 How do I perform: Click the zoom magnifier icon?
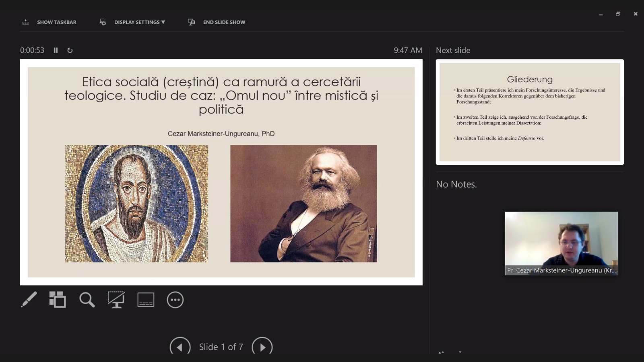(x=87, y=300)
